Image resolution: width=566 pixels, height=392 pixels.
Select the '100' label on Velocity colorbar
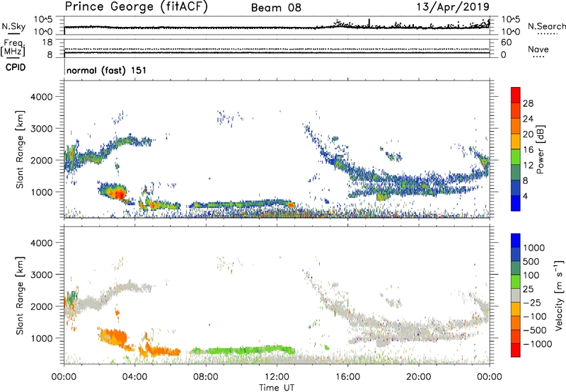click(531, 275)
